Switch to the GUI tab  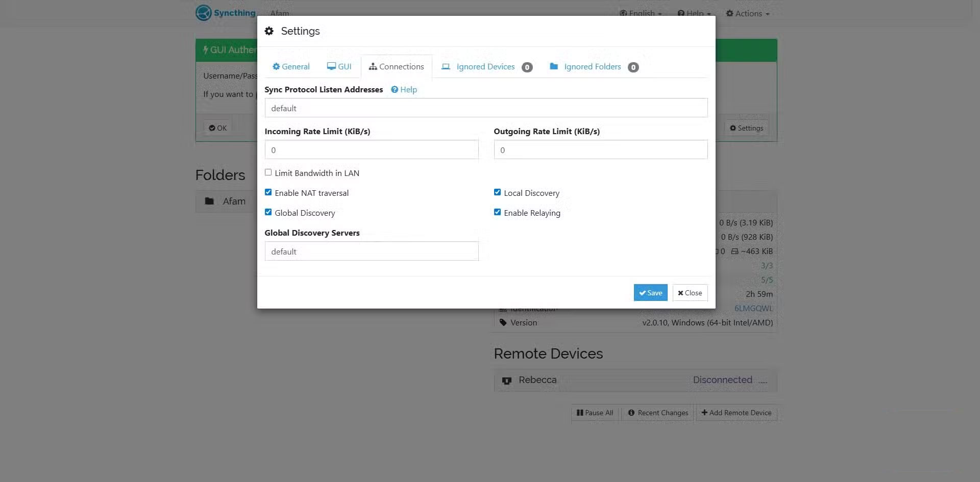(x=339, y=67)
